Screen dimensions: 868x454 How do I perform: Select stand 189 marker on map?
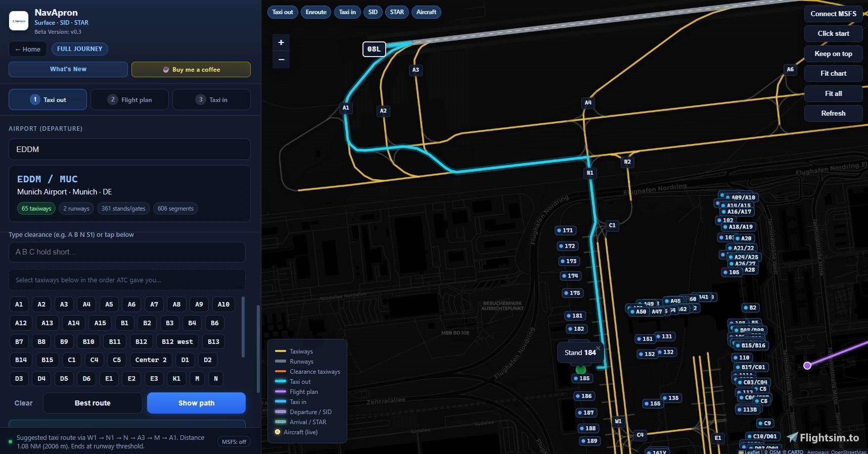[x=589, y=441]
